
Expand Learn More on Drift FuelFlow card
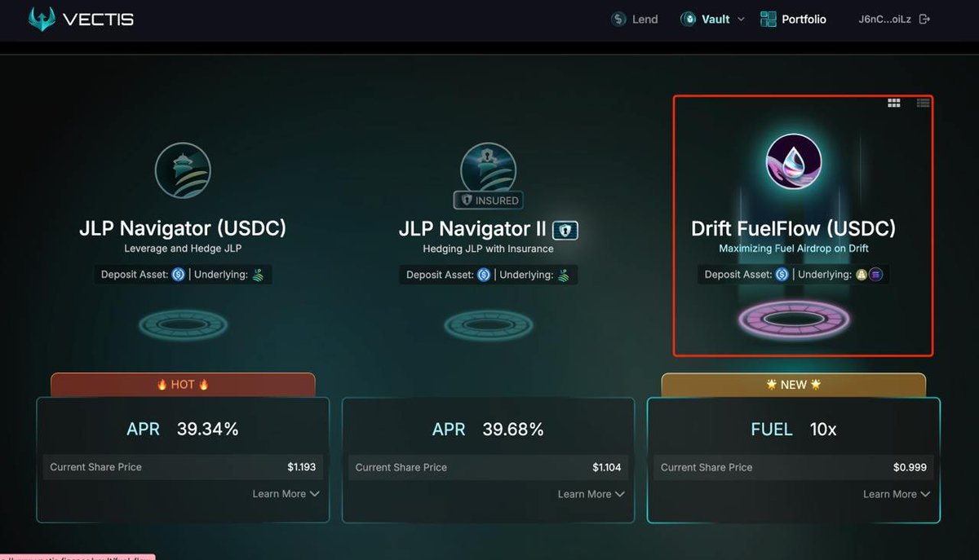pos(896,493)
